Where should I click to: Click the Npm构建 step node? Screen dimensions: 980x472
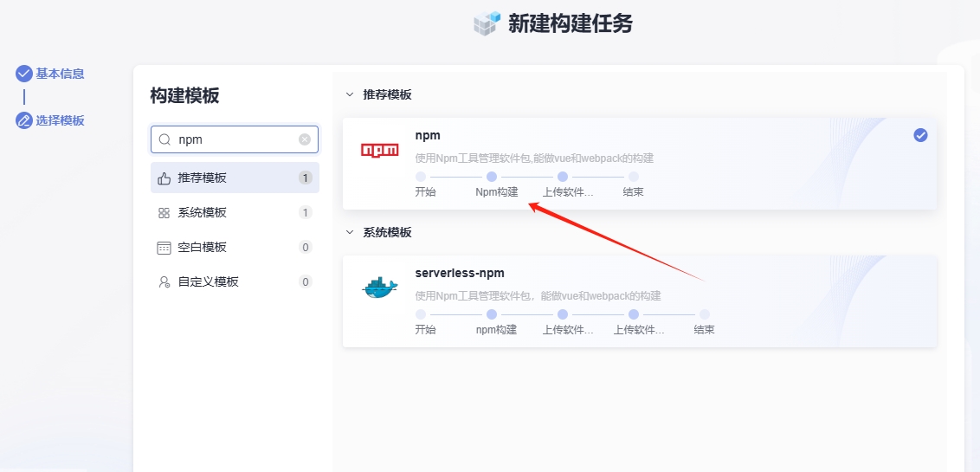pyautogui.click(x=492, y=177)
